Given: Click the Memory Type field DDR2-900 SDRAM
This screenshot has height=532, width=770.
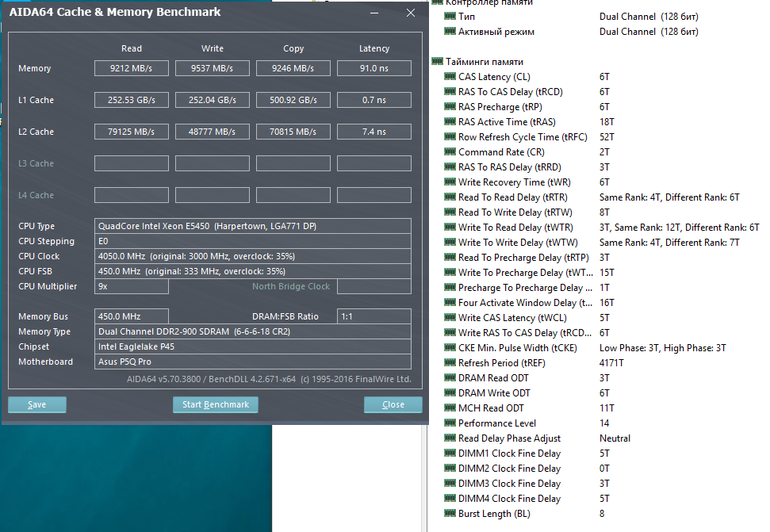Looking at the screenshot, I should [x=253, y=331].
